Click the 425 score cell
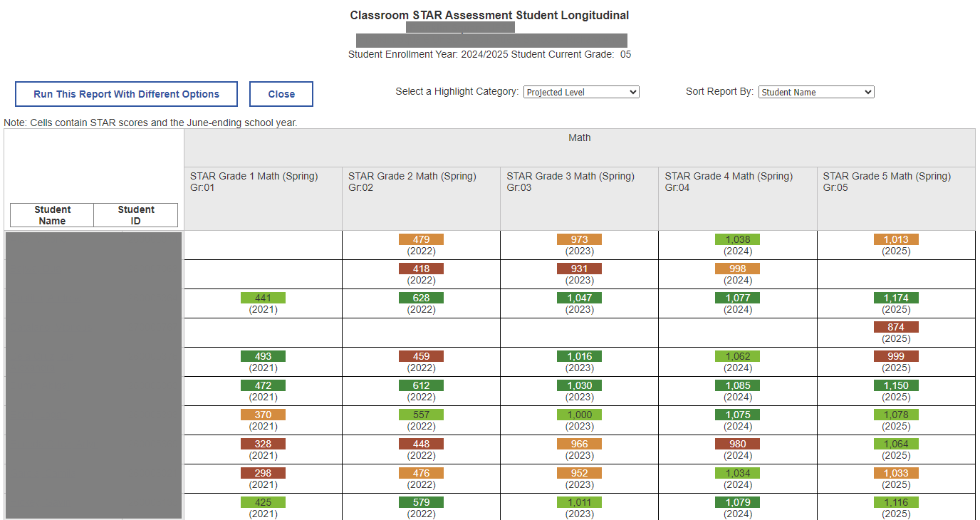 (x=263, y=502)
